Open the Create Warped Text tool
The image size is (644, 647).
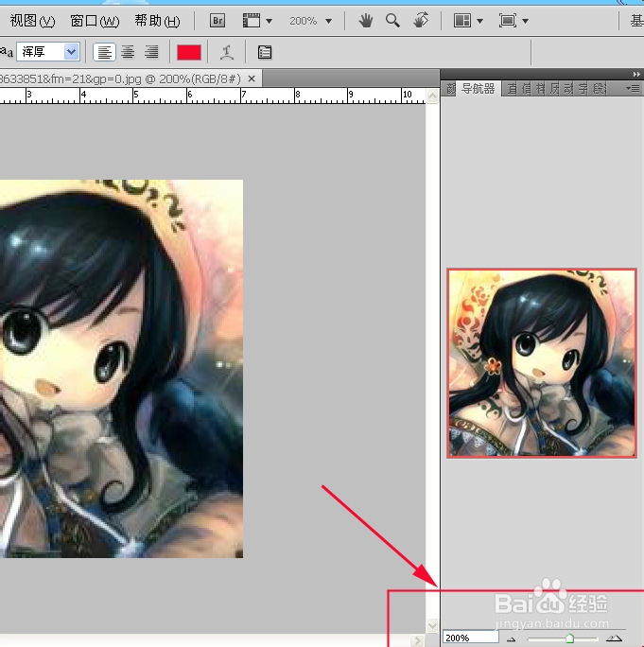pyautogui.click(x=227, y=52)
